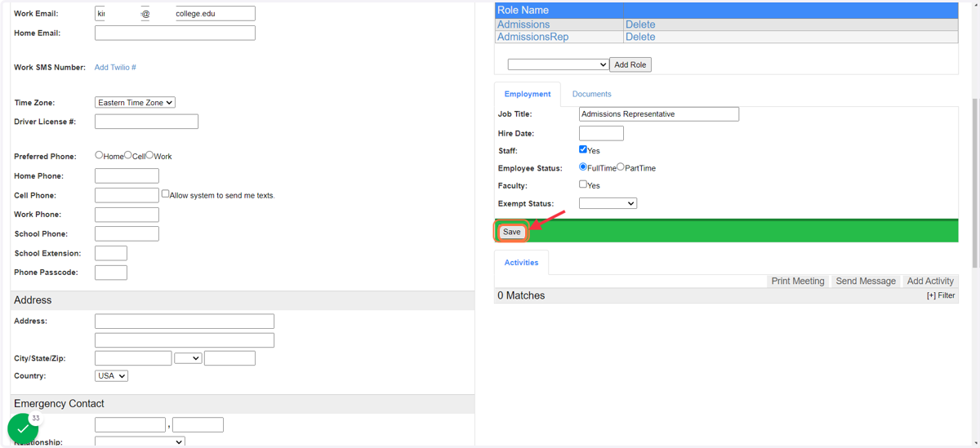Select Cell as preferred phone
Image resolution: width=980 pixels, height=448 pixels.
[128, 155]
